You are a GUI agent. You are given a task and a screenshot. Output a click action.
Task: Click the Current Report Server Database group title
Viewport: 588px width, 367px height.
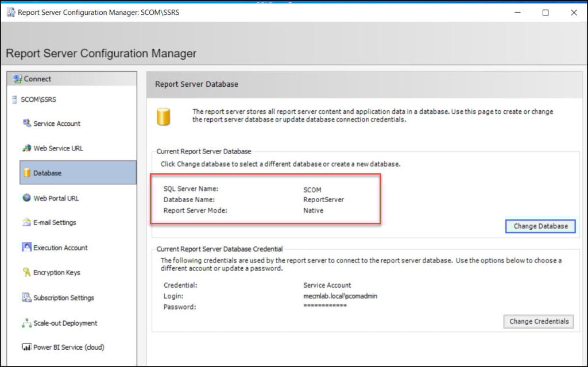204,151
